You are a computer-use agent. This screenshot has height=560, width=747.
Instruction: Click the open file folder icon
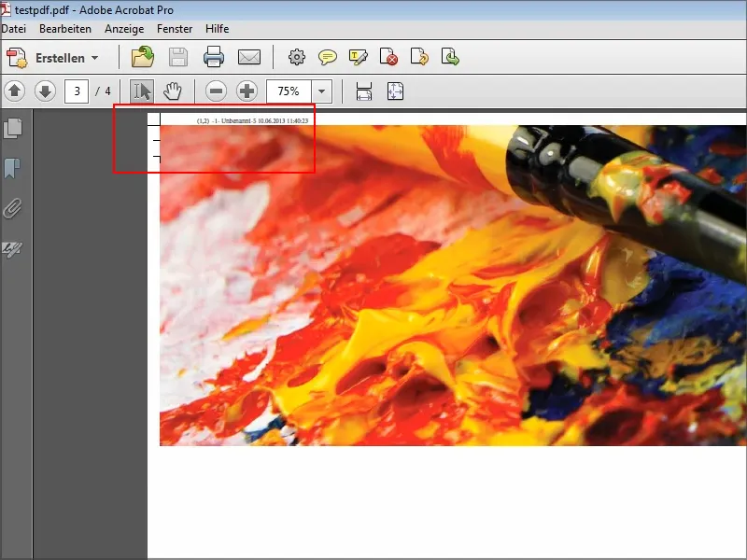(x=143, y=58)
